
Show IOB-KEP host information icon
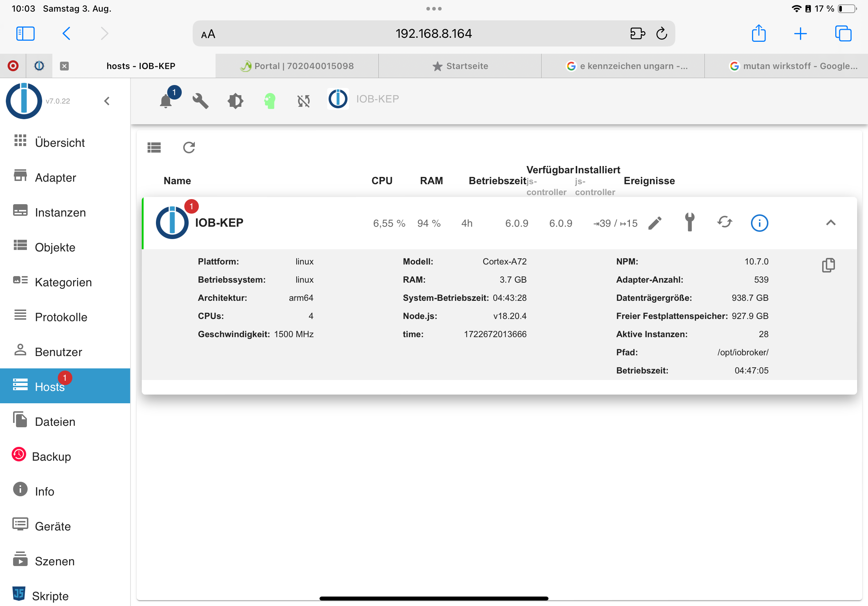[759, 223]
